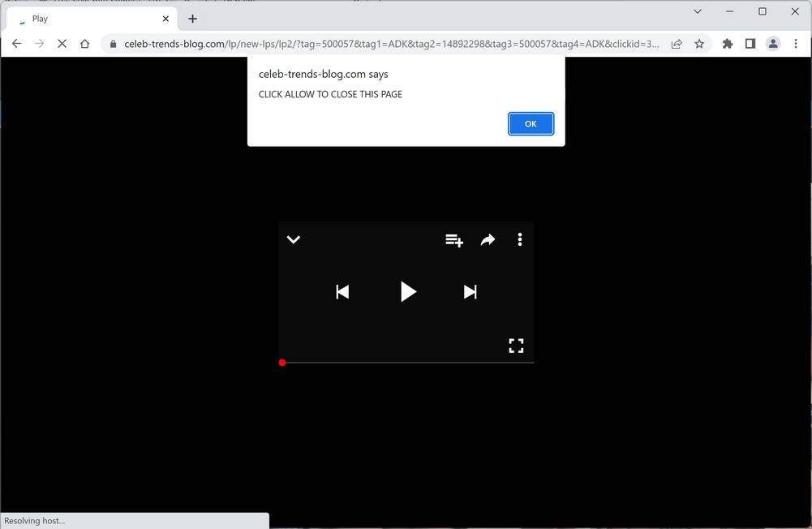Share the video using the arrow icon
Image resolution: width=812 pixels, height=529 pixels.
tap(488, 239)
